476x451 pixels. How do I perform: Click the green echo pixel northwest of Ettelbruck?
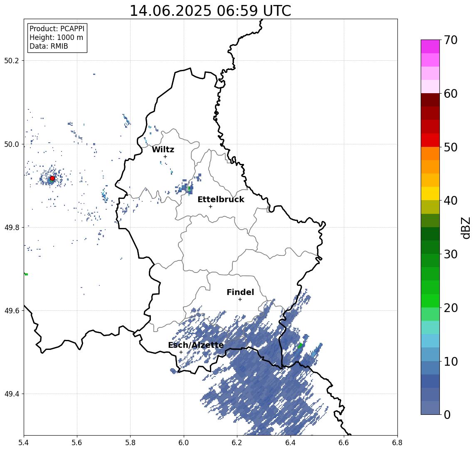point(190,189)
